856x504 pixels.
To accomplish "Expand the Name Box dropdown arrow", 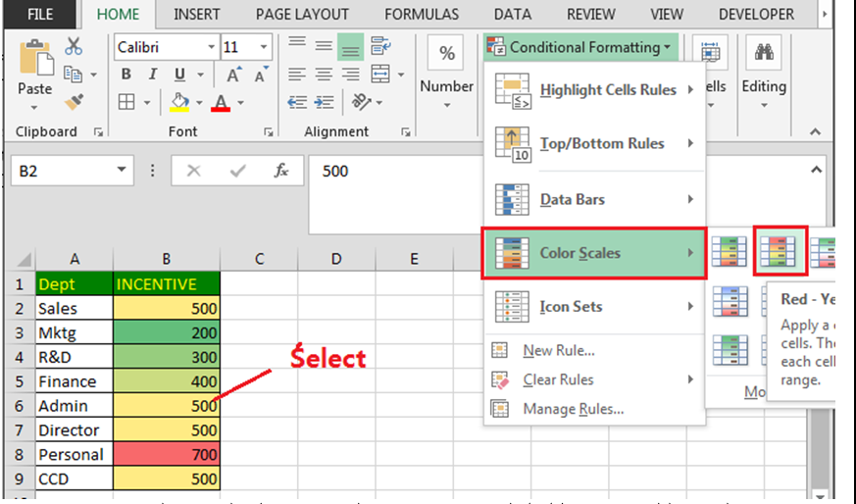I will (122, 171).
